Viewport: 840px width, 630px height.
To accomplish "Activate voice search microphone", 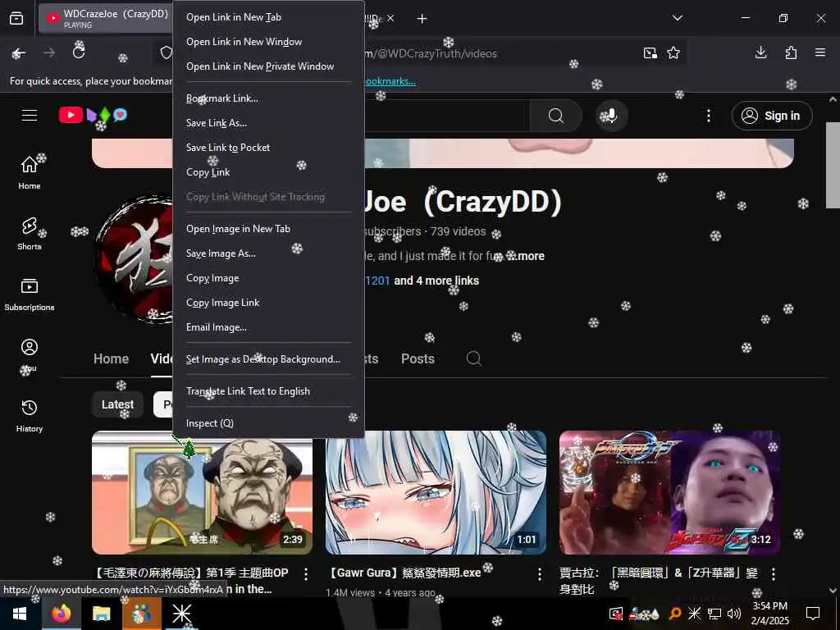I will 611,116.
